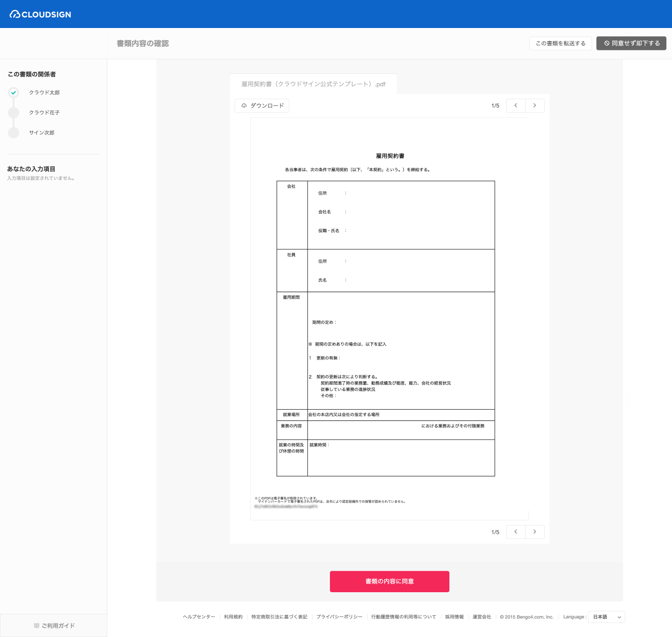Select クラウド太郎 in the participants list

coord(44,92)
